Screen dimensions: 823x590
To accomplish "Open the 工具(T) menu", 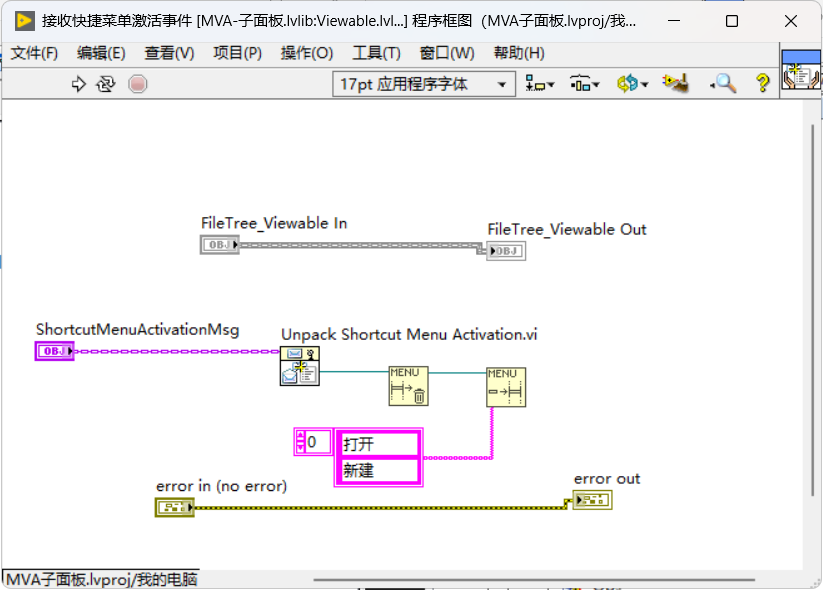I will [376, 53].
